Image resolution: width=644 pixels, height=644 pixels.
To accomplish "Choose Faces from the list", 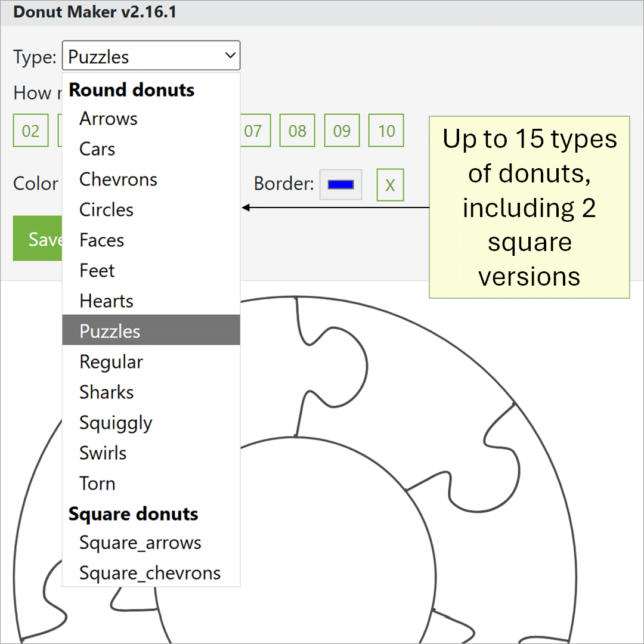I will point(101,240).
